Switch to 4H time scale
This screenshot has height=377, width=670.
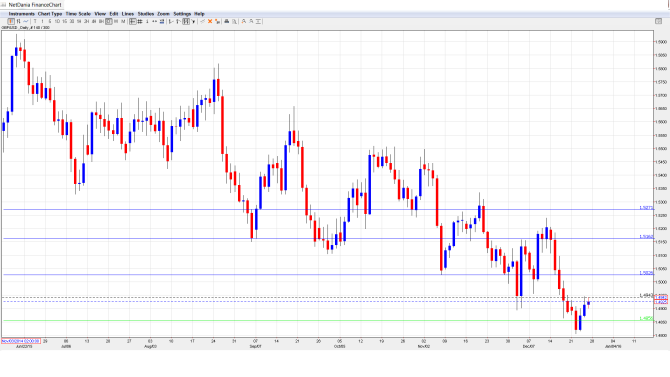[94, 21]
